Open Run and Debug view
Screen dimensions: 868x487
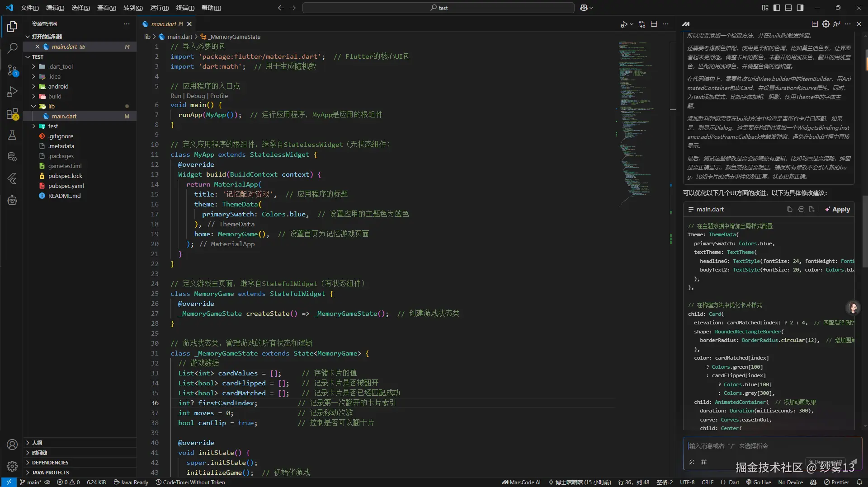pos(12,92)
